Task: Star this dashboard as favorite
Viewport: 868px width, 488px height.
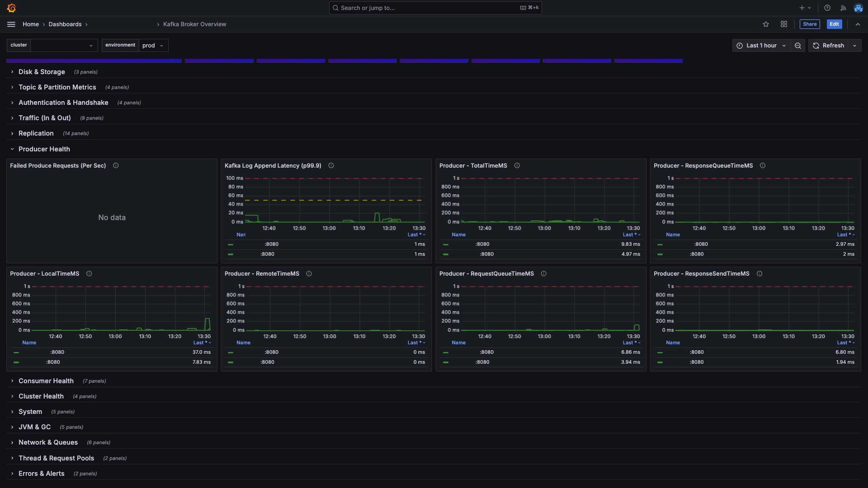Action: [766, 24]
